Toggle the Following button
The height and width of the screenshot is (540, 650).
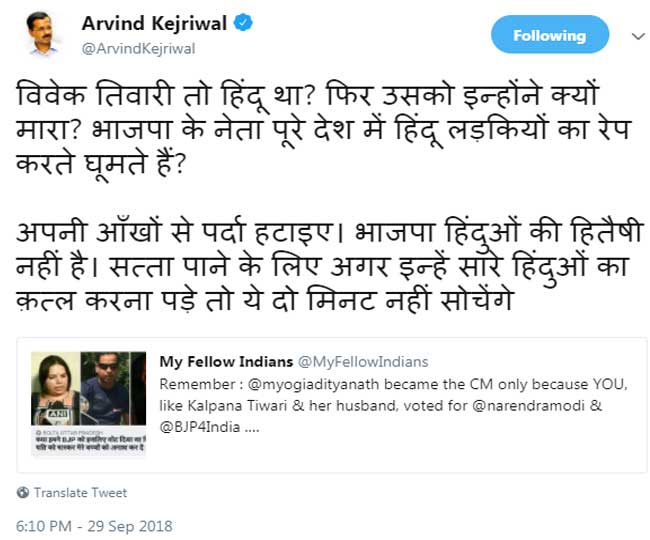pos(549,35)
